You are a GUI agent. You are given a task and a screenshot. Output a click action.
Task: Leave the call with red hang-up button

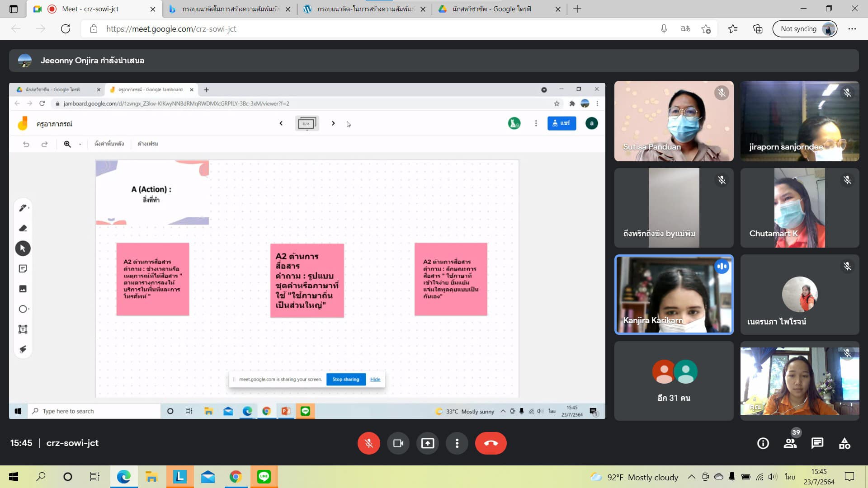pos(491,443)
